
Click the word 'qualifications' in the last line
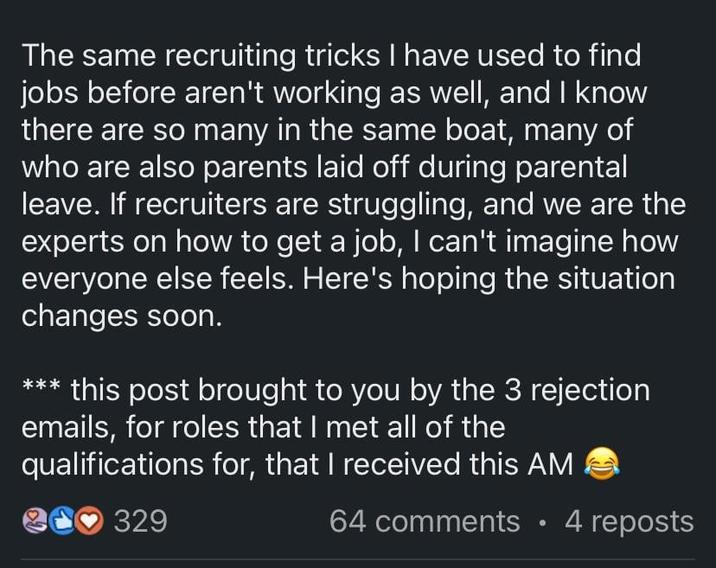[113, 465]
